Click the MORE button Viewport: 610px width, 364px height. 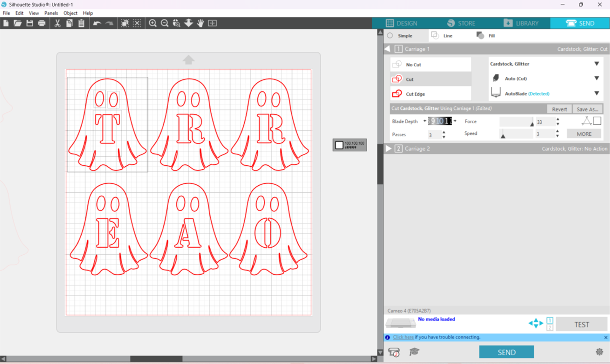coord(584,134)
